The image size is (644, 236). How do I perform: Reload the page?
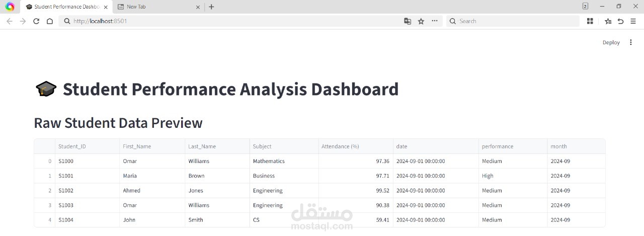36,21
